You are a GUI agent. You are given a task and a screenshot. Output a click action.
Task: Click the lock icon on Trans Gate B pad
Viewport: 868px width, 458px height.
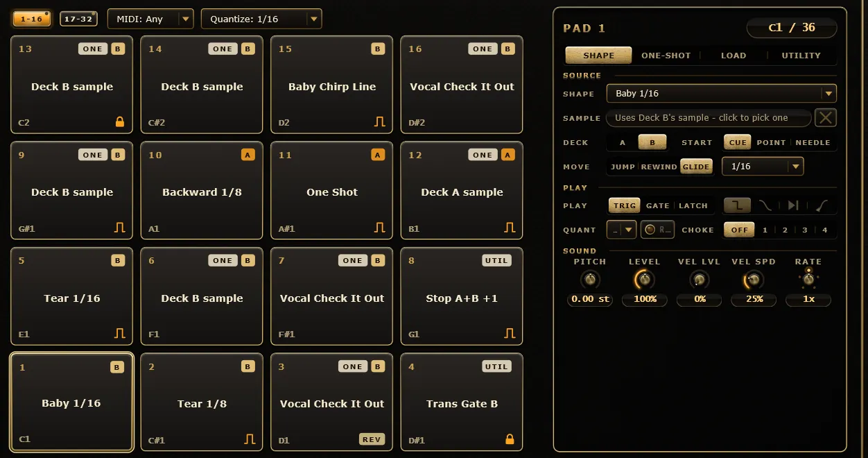(510, 439)
